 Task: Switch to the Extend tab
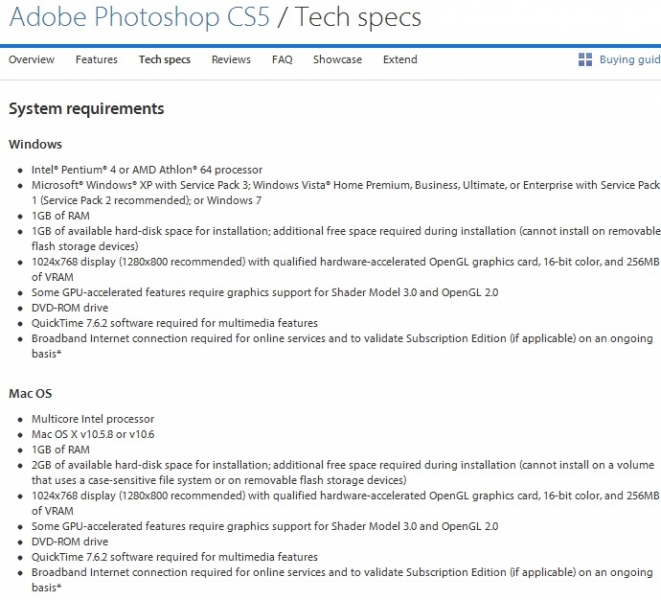400,60
